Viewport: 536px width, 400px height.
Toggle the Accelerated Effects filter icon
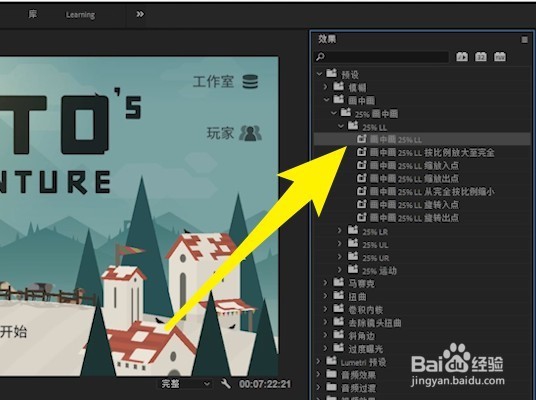click(x=462, y=56)
